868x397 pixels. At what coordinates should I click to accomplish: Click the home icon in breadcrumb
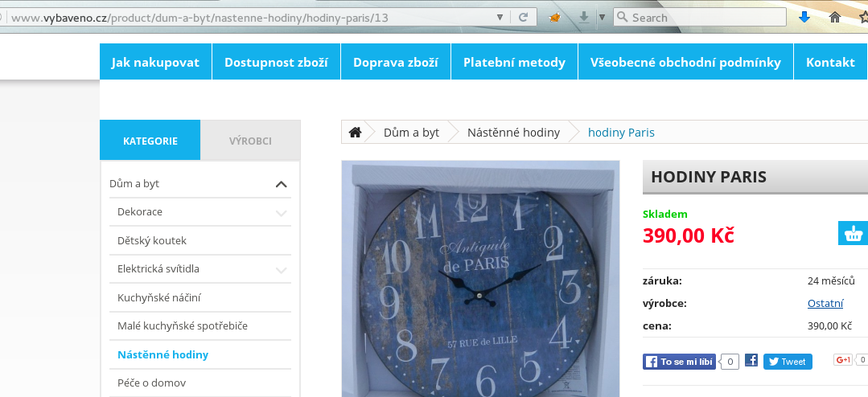click(355, 133)
